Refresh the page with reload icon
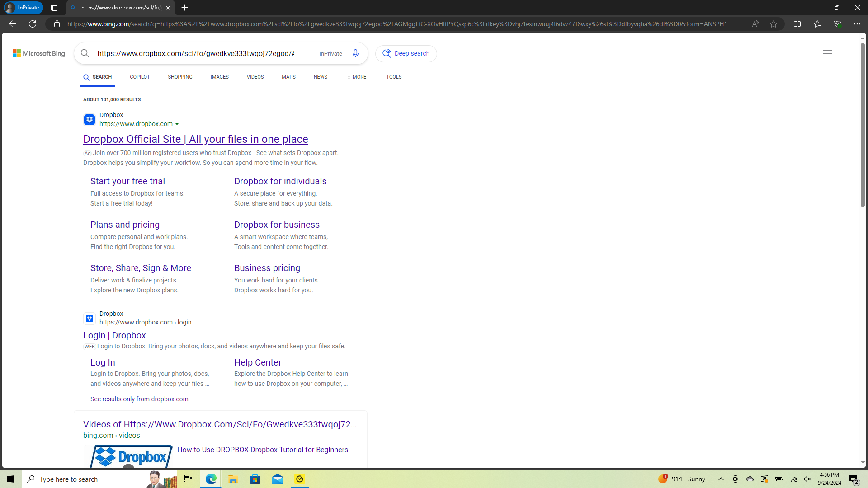Image resolution: width=868 pixels, height=488 pixels. pyautogui.click(x=33, y=24)
